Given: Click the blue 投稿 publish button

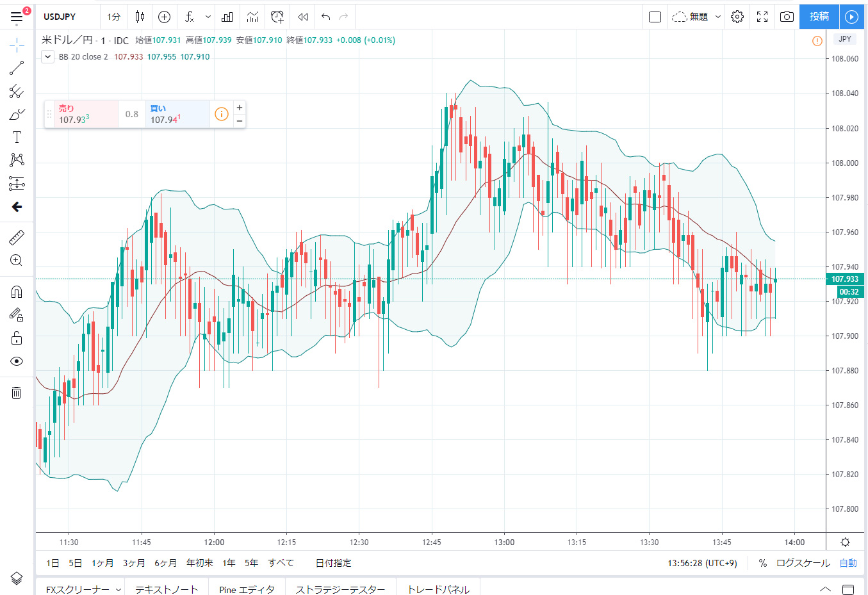Looking at the screenshot, I should coord(819,17).
